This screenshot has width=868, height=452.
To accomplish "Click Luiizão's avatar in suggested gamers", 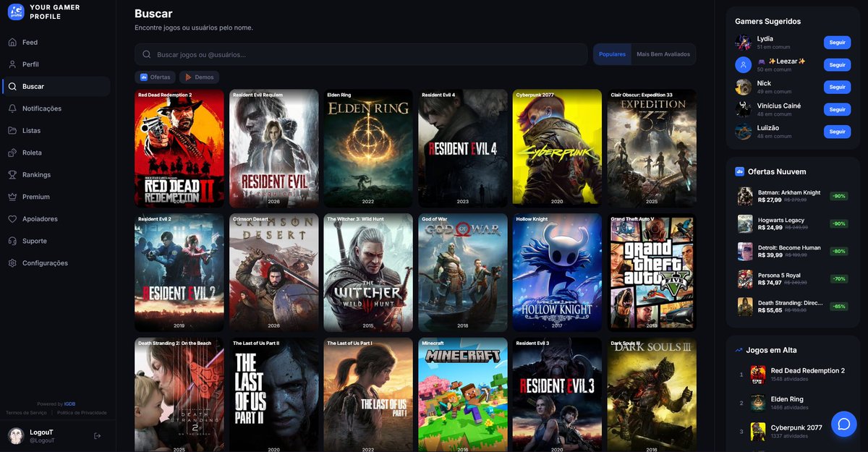I will pyautogui.click(x=743, y=132).
